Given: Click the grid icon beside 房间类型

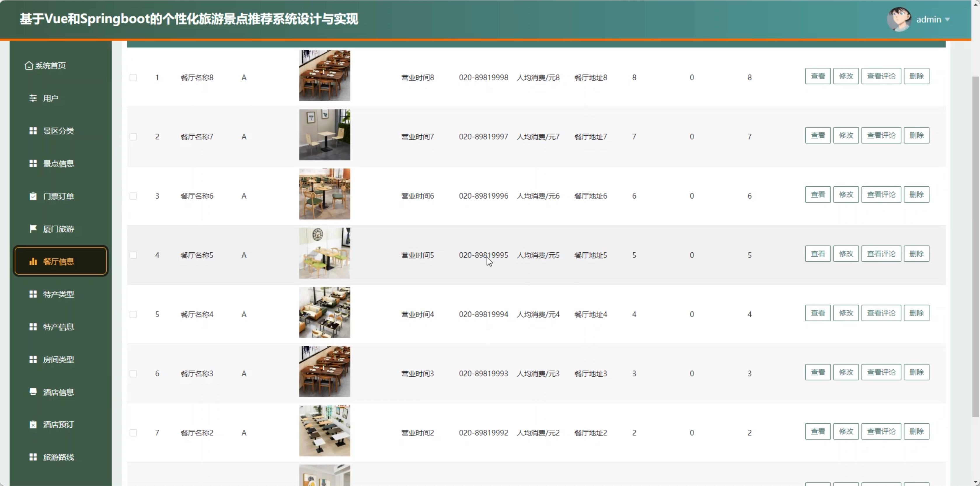Looking at the screenshot, I should click(x=33, y=359).
